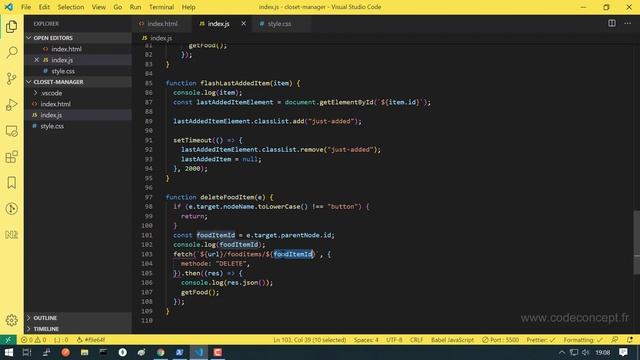Image resolution: width=640 pixels, height=360 pixels.
Task: Open the Edit menu
Action: (44, 7)
